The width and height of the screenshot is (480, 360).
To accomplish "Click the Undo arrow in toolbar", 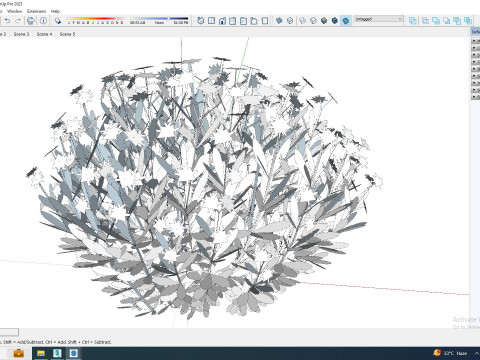I will coord(7,21).
